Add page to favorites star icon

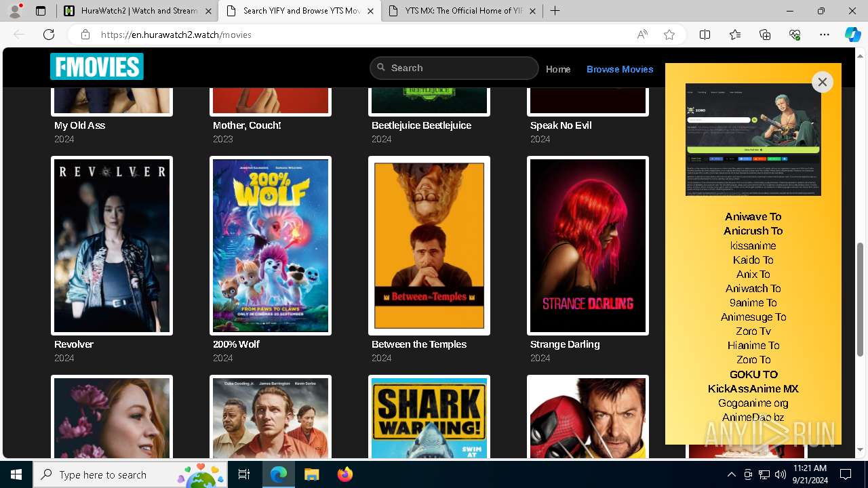(x=669, y=35)
